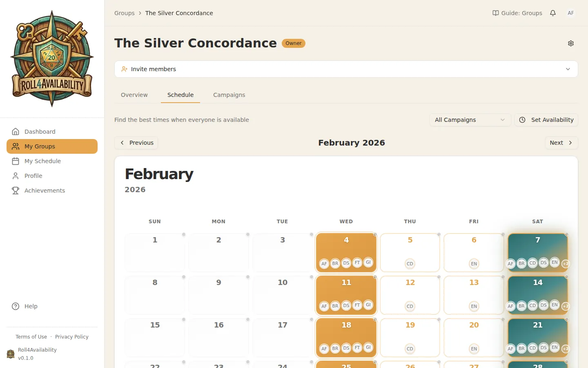
Task: Open Profile page from sidebar
Action: coord(33,176)
